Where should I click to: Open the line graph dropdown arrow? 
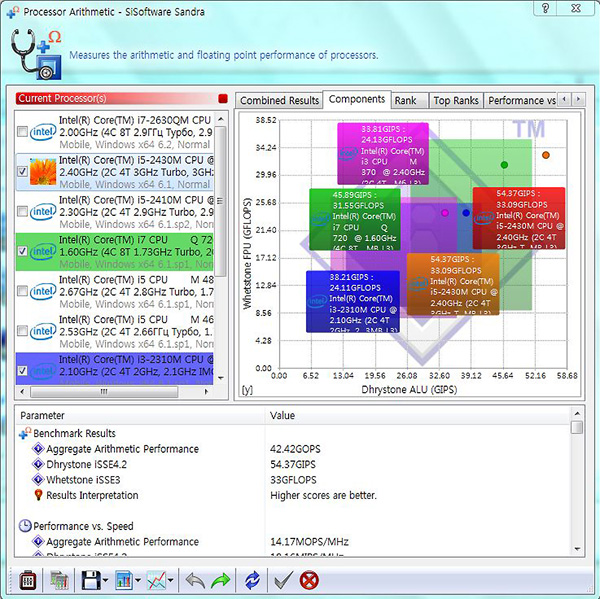coord(171,581)
